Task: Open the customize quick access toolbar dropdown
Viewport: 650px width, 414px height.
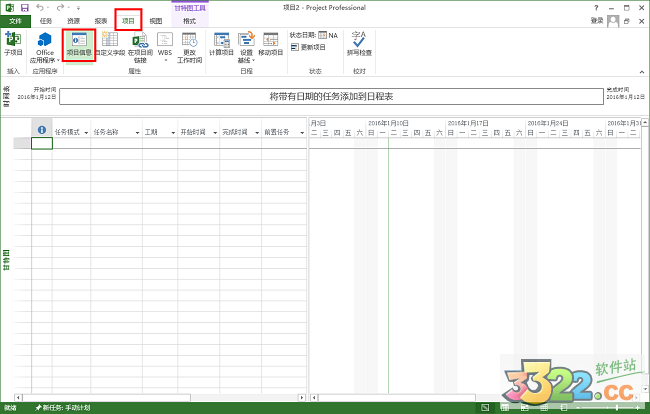Action: click(78, 8)
